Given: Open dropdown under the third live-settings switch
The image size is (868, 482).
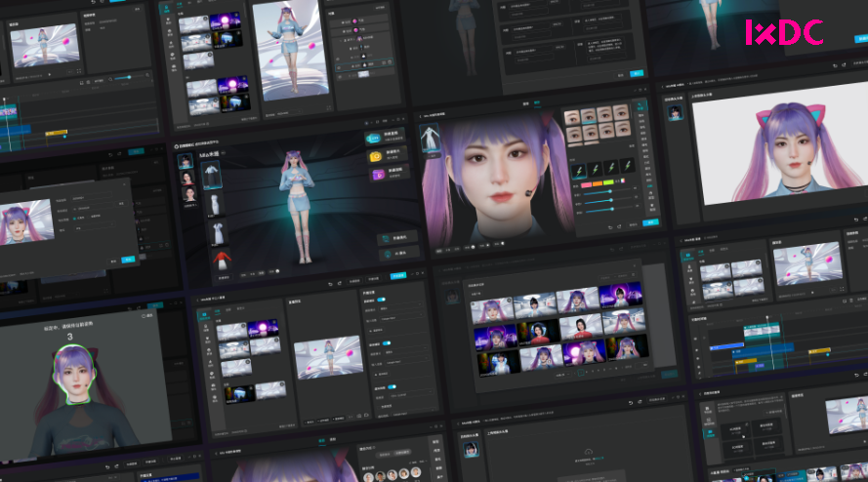Looking at the screenshot, I should 411,394.
